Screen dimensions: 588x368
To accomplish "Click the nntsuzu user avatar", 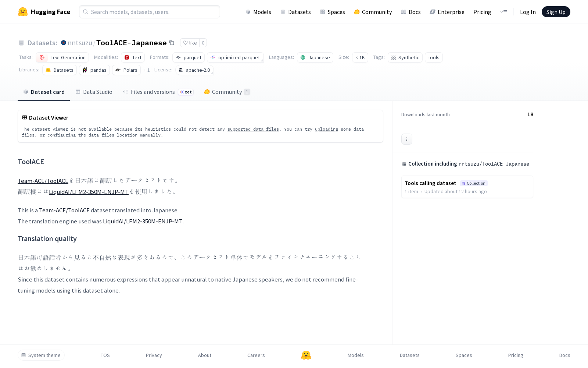I will (x=64, y=43).
